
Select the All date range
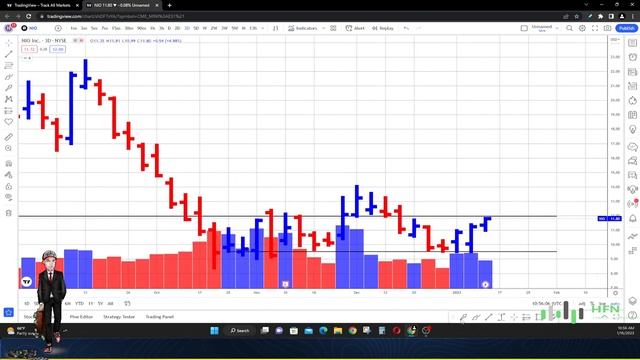[x=110, y=303]
